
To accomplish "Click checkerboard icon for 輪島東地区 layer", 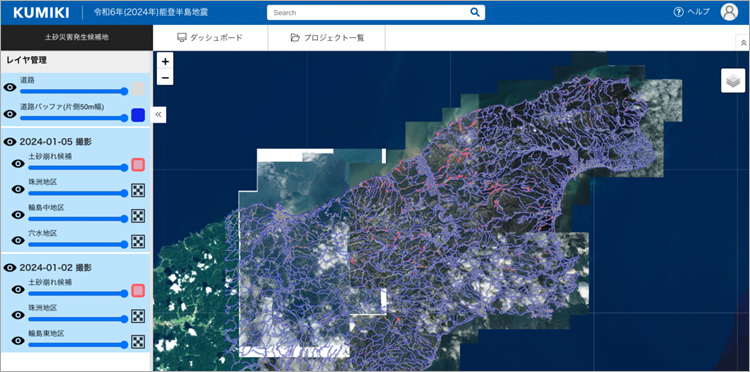I will click(x=138, y=341).
